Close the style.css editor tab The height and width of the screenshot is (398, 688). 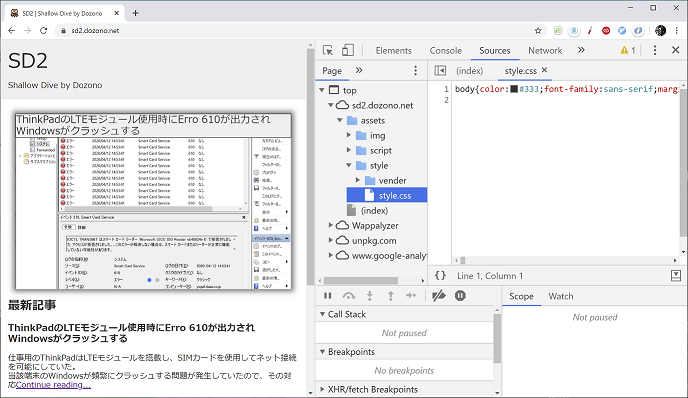[x=545, y=70]
